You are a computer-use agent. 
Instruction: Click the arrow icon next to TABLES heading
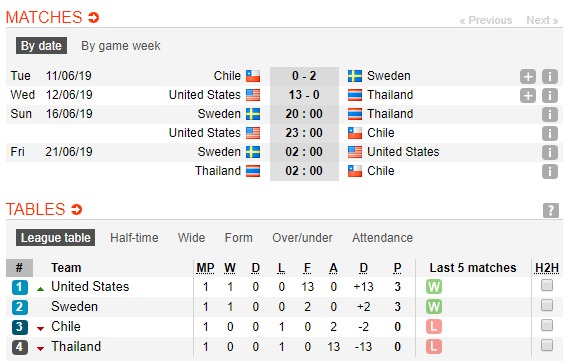[x=77, y=209]
